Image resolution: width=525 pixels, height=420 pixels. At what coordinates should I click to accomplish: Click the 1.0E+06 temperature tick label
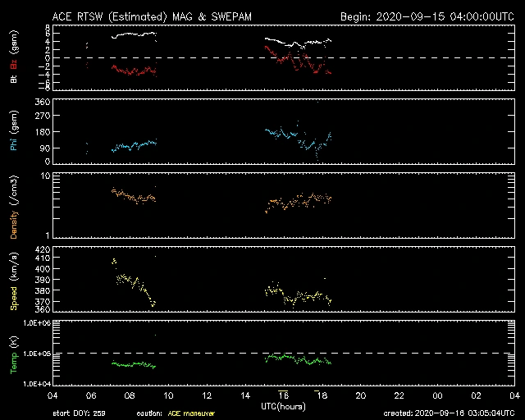coord(37,323)
